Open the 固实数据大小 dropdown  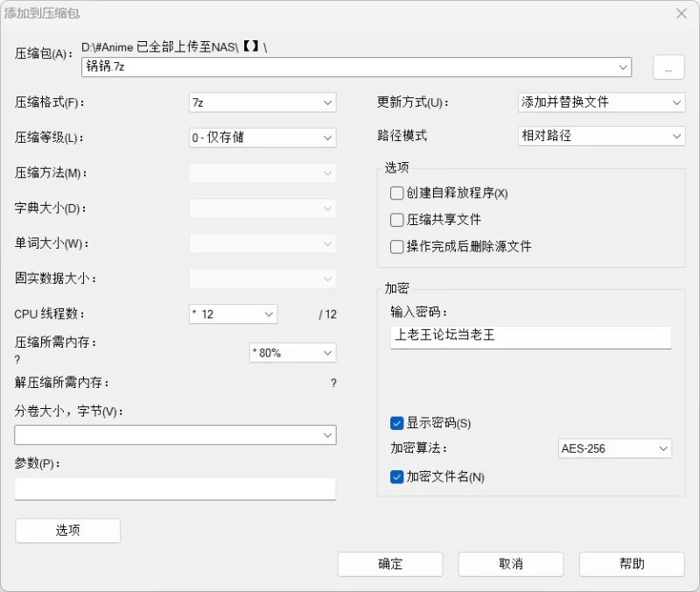[x=262, y=278]
